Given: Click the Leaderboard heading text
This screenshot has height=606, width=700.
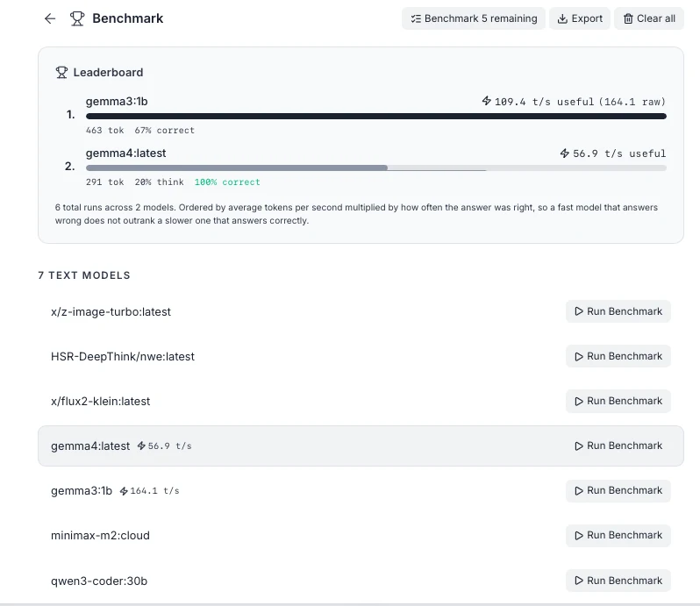Looking at the screenshot, I should tap(108, 72).
